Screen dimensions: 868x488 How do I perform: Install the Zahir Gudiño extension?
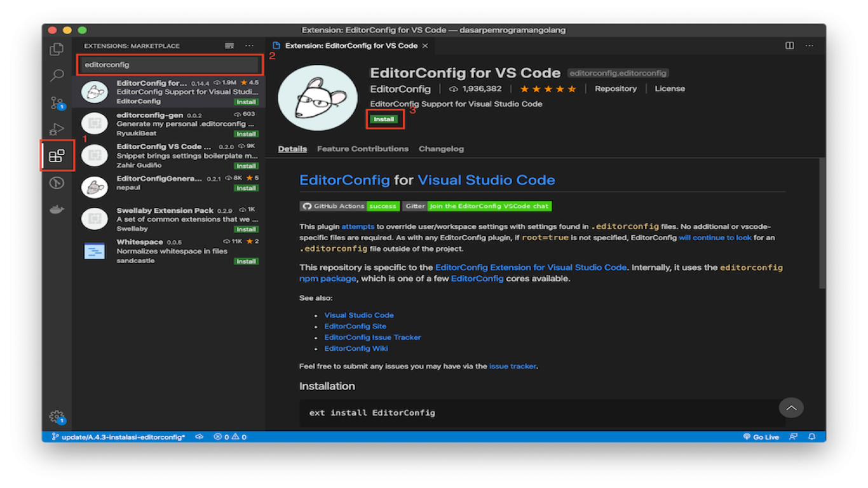[246, 166]
